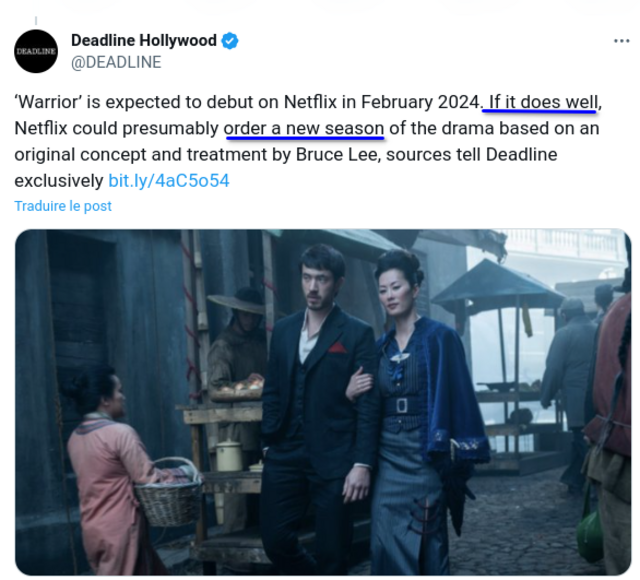Image resolution: width=640 pixels, height=580 pixels.
Task: Open the Deadline profile avatar
Action: coord(36,51)
